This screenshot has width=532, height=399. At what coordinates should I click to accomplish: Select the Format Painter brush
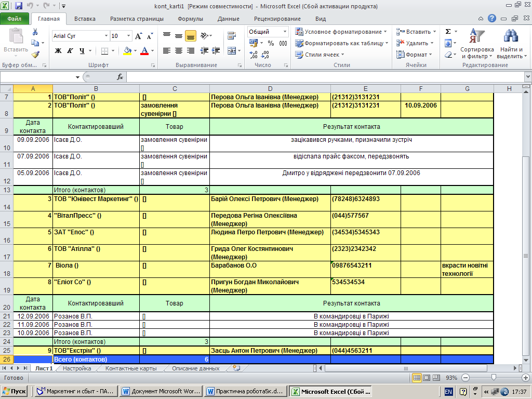coord(35,54)
